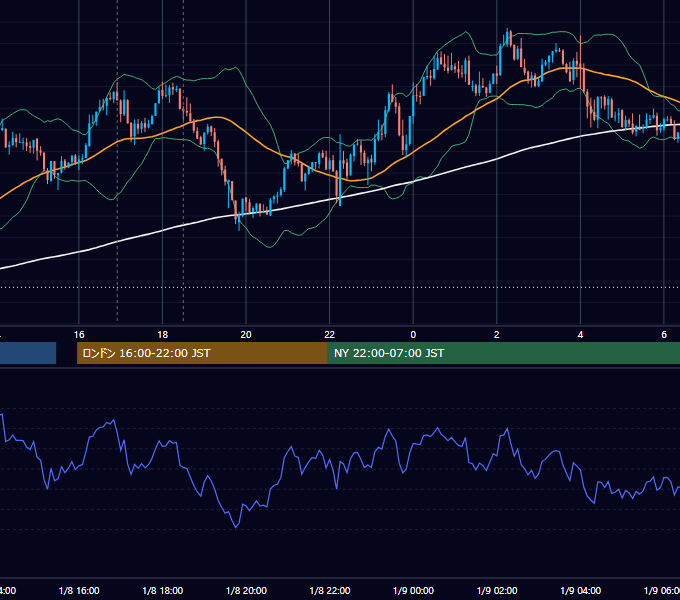Image resolution: width=680 pixels, height=600 pixels.
Task: Click the 1/9 02:00 label on the lower axis
Action: pos(497,590)
